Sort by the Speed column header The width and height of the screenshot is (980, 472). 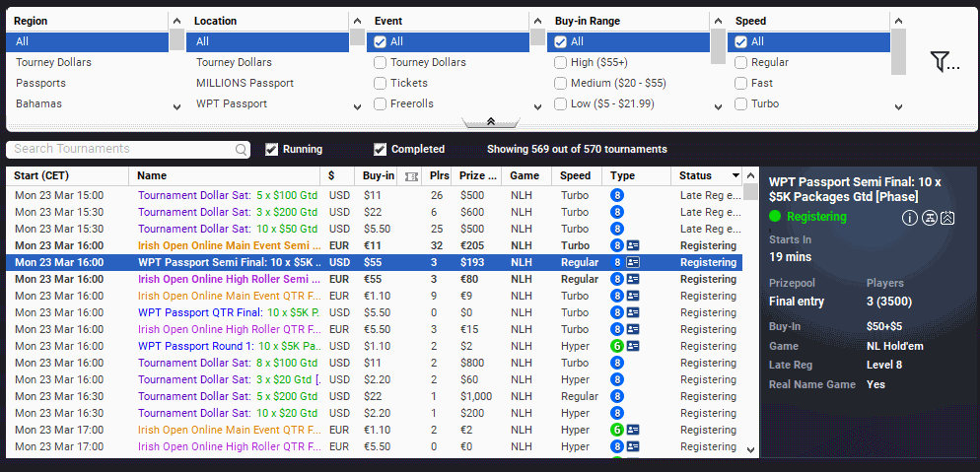(x=576, y=176)
